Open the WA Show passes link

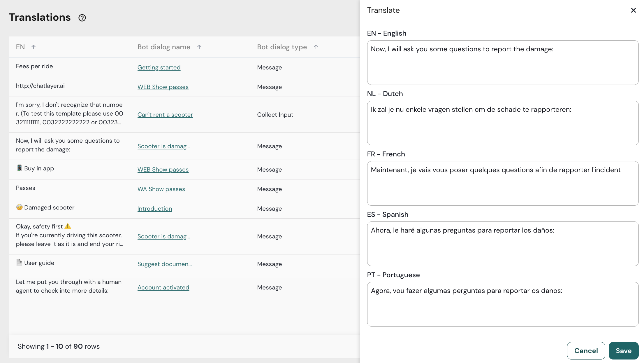(x=161, y=189)
